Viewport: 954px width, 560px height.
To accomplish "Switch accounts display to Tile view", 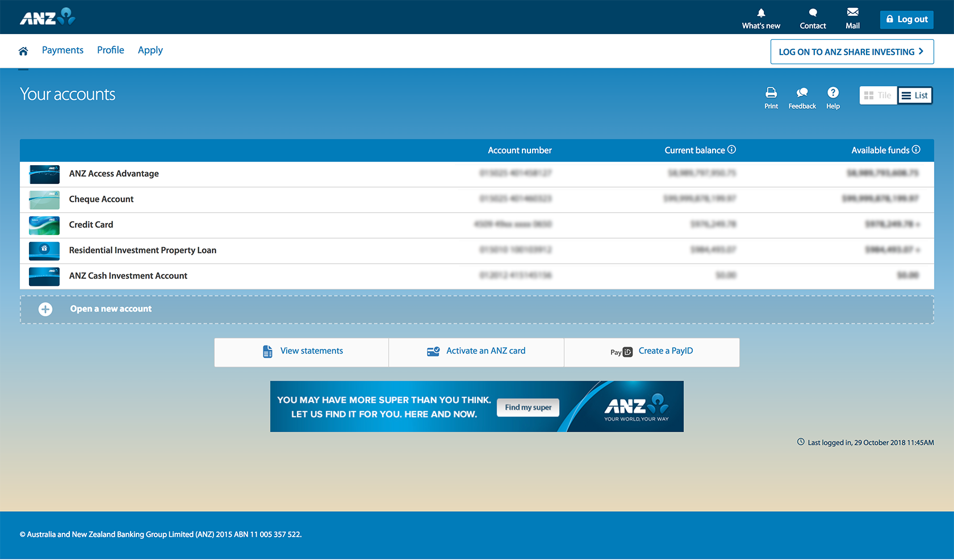I will [x=878, y=95].
